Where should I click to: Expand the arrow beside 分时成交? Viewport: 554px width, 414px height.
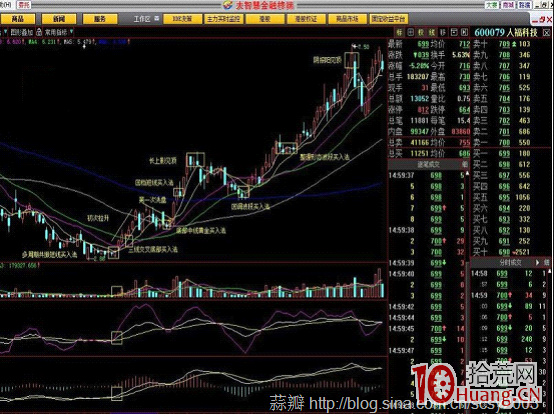point(537,262)
